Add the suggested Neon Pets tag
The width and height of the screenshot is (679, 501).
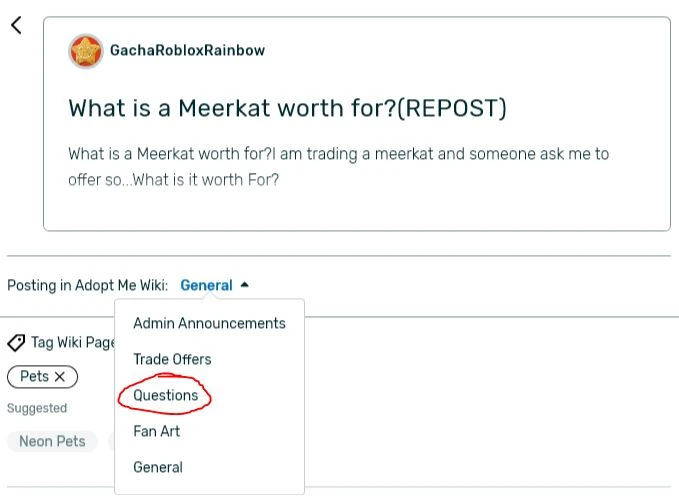[x=52, y=441]
